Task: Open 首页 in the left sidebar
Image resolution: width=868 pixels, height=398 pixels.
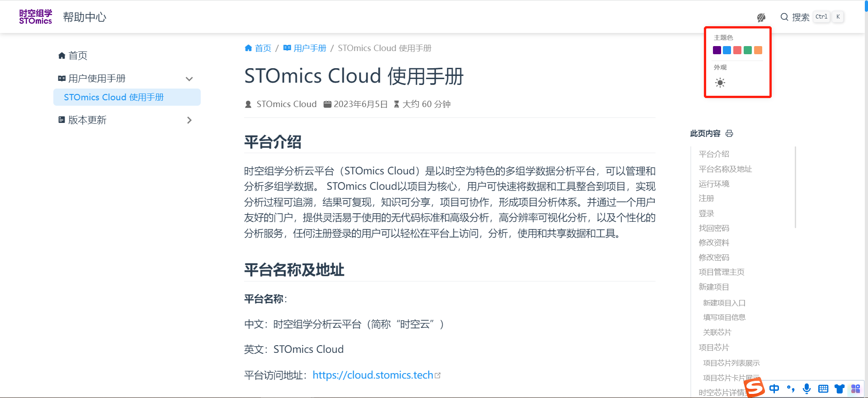Action: coord(77,56)
